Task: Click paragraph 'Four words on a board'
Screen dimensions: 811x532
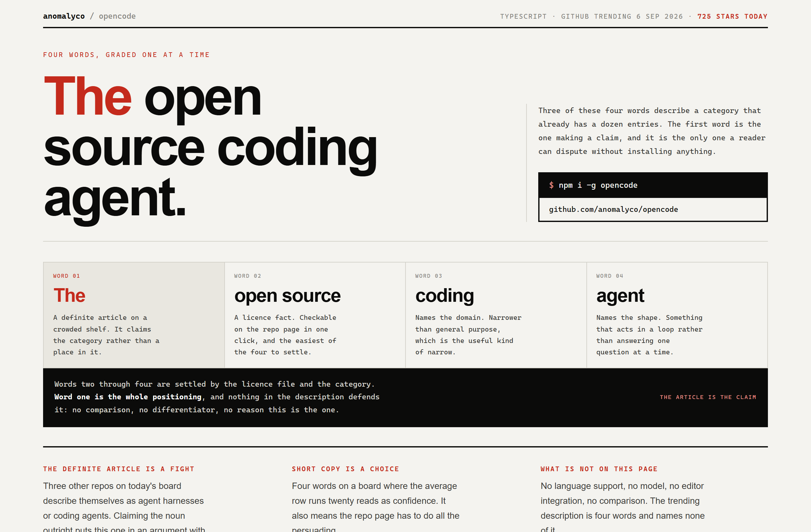Action: click(375, 506)
